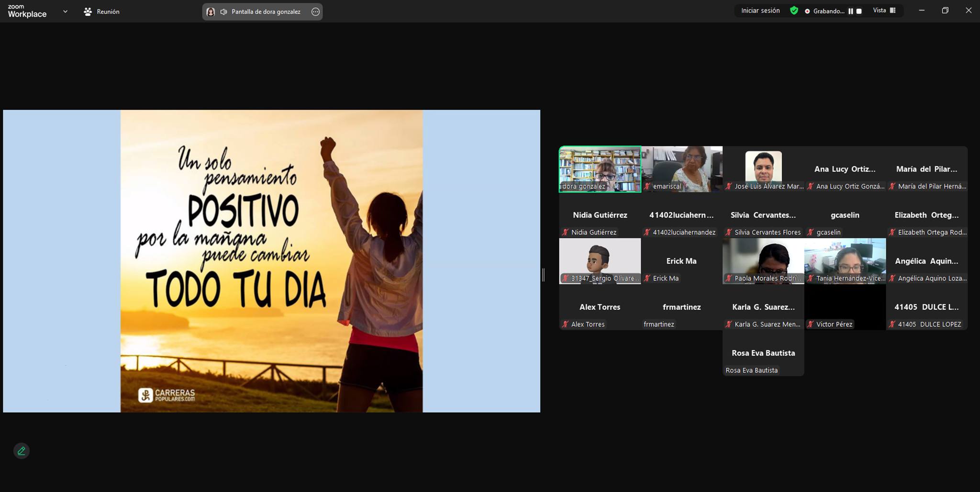Click the green encryption shield icon
Screen dimensions: 980x492
[794, 11]
